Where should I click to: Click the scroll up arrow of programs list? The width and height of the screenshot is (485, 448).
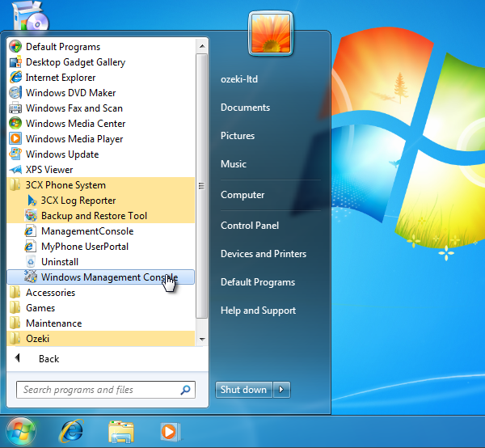tap(202, 46)
